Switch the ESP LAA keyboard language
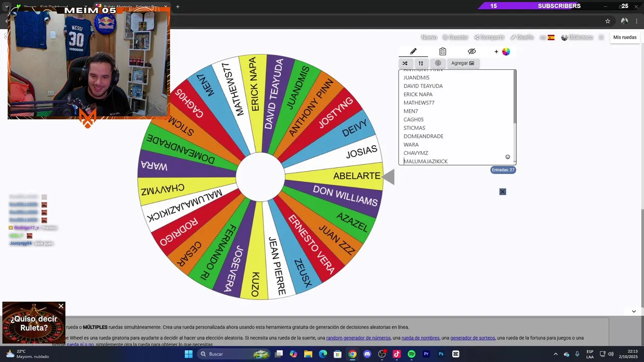Screen dimensions: 644x362 pos(590,354)
